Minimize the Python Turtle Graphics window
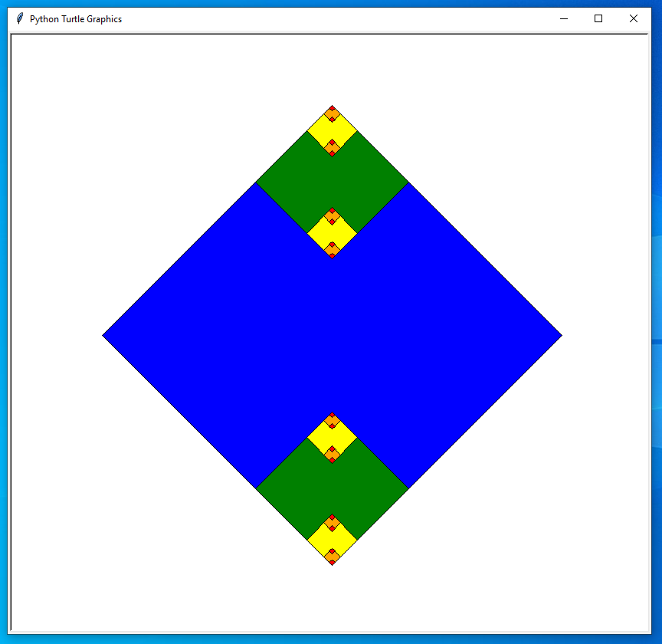Image resolution: width=662 pixels, height=644 pixels. pyautogui.click(x=564, y=18)
